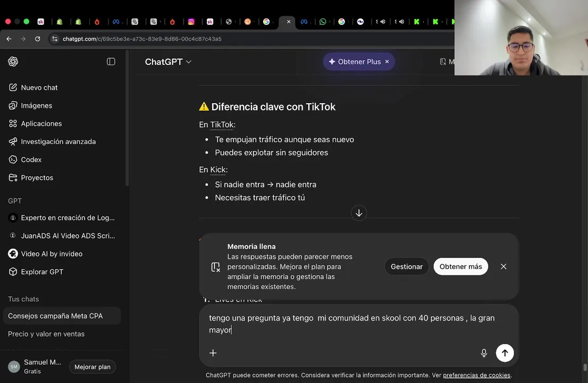Click text Necesitas traer tráfico tú
588x383 pixels.
tap(260, 198)
